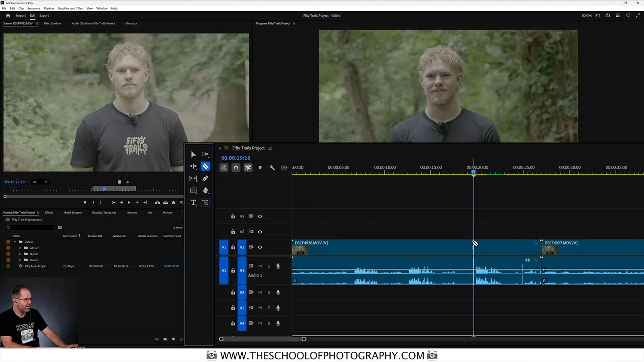Select the Razor tool
This screenshot has height=362, width=644.
tap(205, 166)
